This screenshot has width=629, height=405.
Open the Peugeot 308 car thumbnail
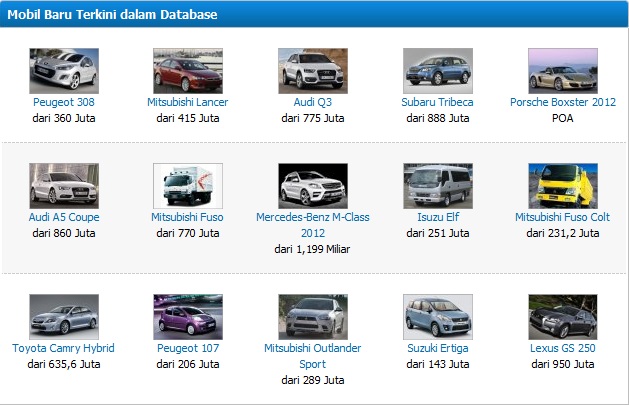pos(64,71)
